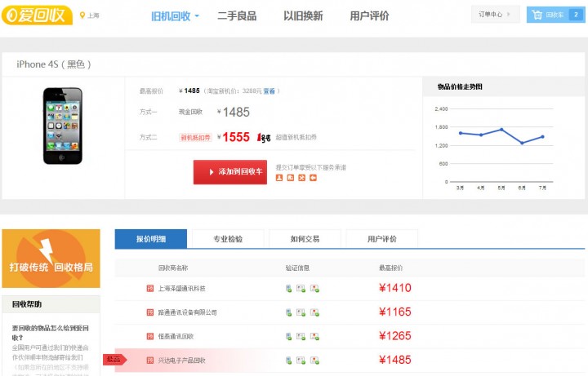Open the 用户评价 tab below the product
Image resolution: width=588 pixels, height=376 pixels.
point(381,239)
